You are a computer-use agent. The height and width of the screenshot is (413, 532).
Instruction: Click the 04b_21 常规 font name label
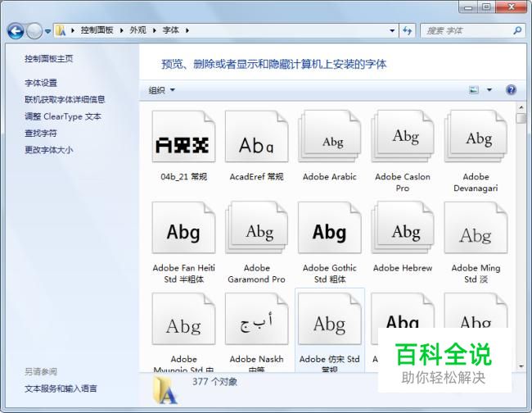click(x=183, y=177)
